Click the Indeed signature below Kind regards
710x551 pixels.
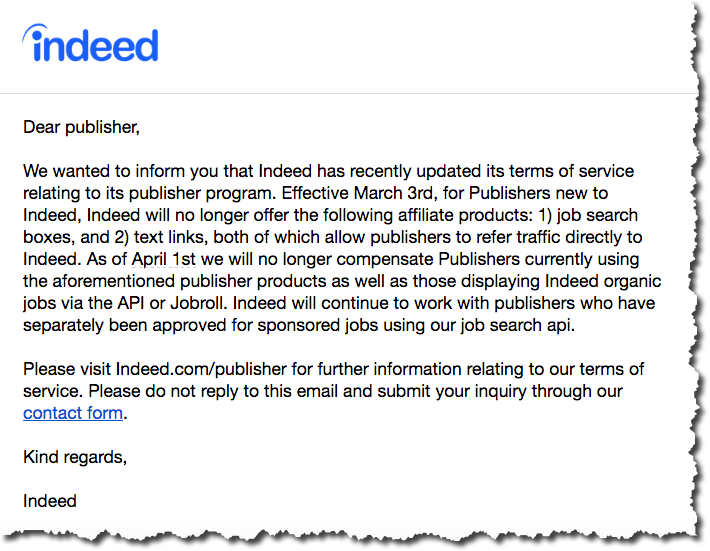pos(50,501)
